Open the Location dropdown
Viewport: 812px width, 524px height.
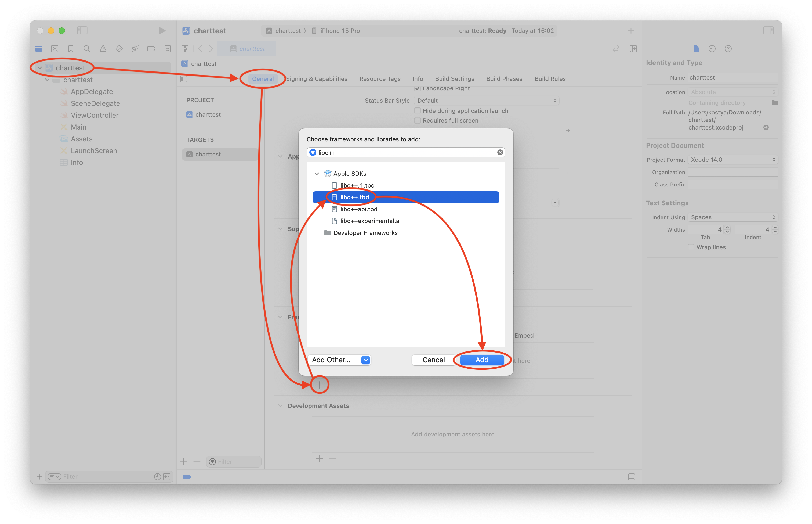pos(733,92)
